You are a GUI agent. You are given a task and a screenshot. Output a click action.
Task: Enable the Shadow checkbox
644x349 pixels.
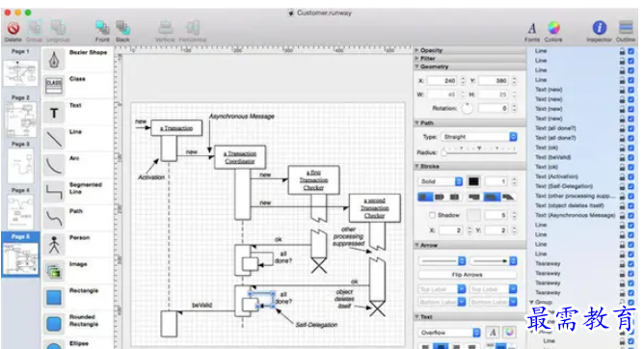pos(432,215)
